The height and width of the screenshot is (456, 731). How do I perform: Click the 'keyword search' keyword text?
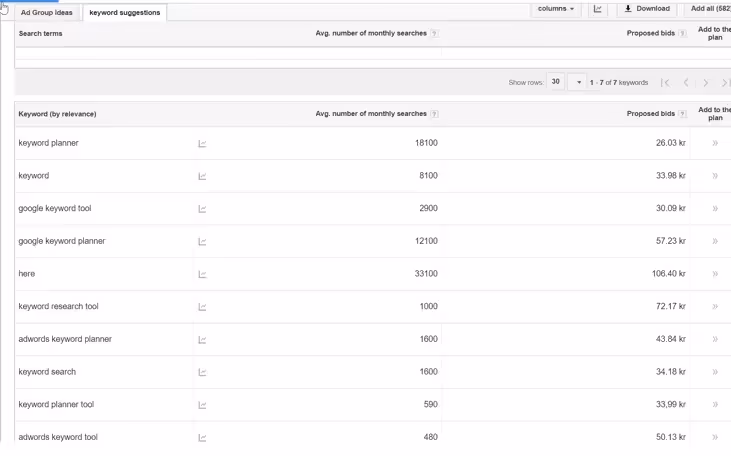47,372
